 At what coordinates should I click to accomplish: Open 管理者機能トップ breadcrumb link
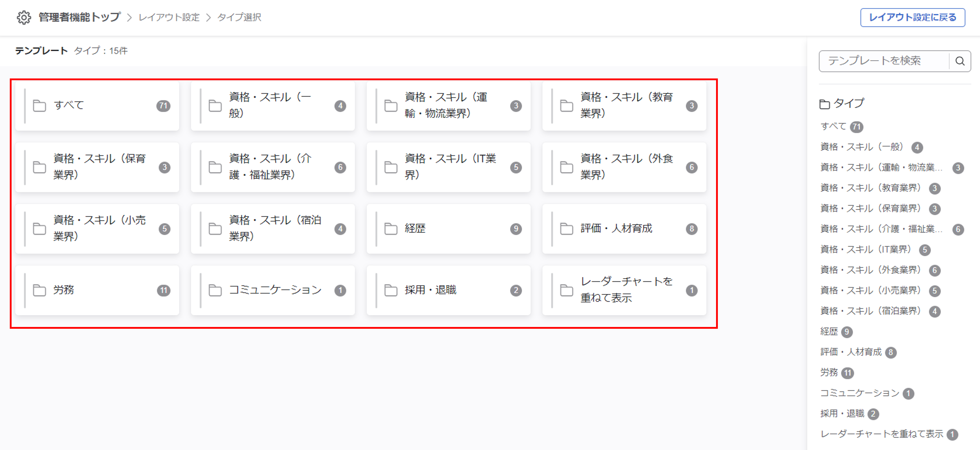80,18
